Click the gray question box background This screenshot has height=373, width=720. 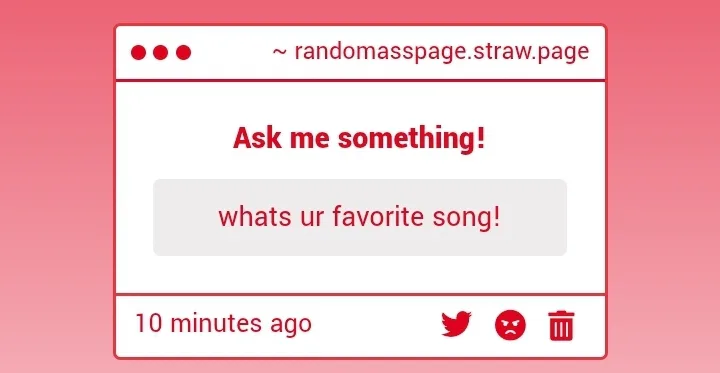coord(360,217)
